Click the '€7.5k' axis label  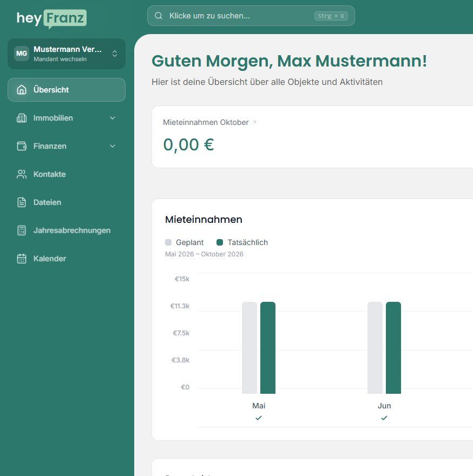coord(181,333)
